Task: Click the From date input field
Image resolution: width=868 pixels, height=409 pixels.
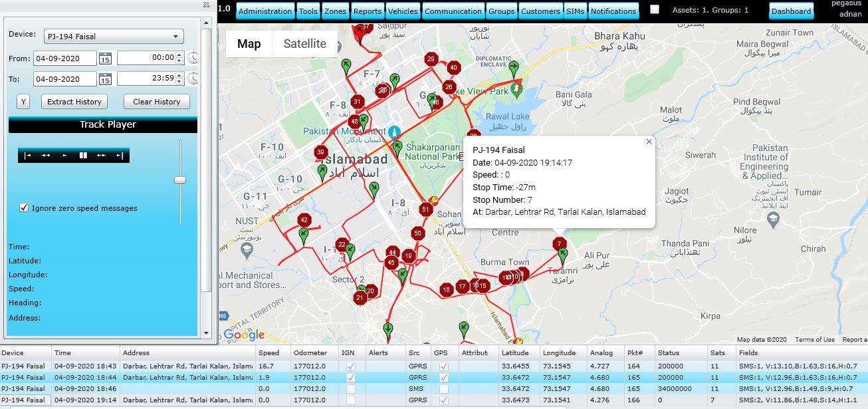Action: 65,59
